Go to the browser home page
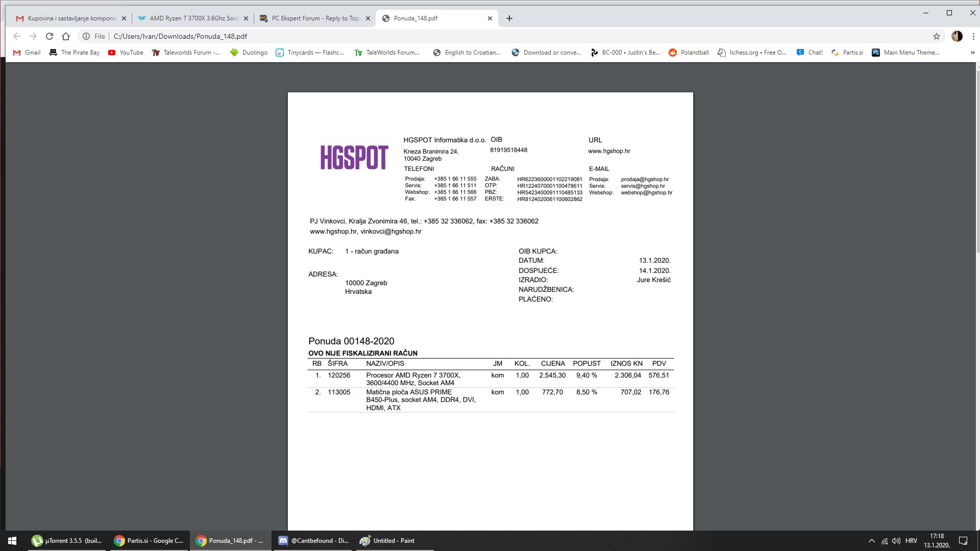This screenshot has height=551, width=980. pyautogui.click(x=66, y=36)
